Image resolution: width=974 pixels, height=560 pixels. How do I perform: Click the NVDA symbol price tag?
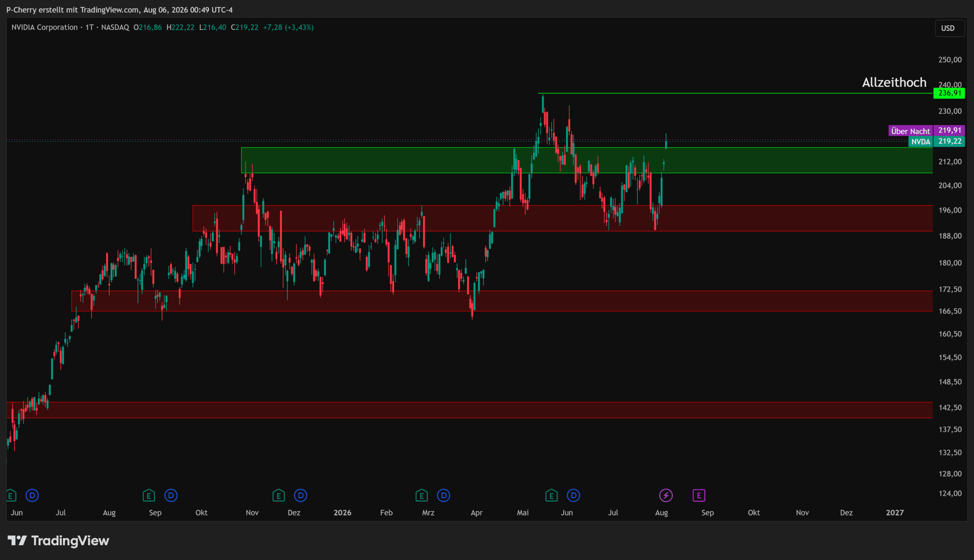pos(921,142)
